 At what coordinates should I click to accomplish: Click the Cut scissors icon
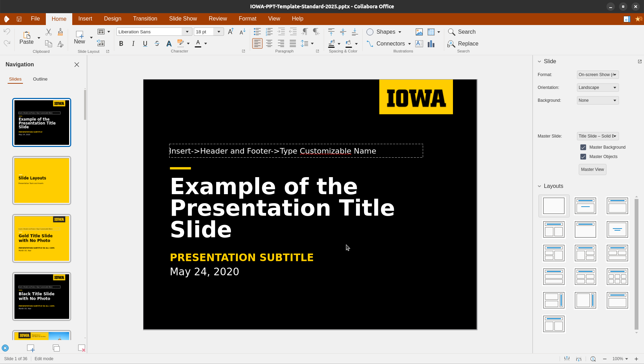coord(49,32)
